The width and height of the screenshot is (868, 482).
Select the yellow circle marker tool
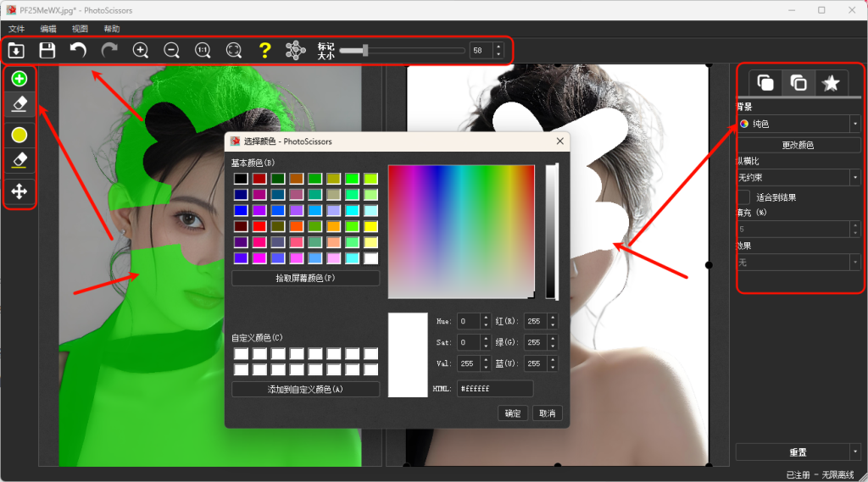(19, 135)
